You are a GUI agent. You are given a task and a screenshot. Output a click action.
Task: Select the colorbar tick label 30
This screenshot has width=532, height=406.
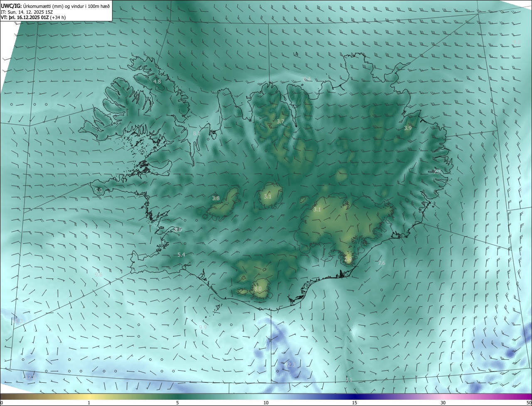click(443, 403)
